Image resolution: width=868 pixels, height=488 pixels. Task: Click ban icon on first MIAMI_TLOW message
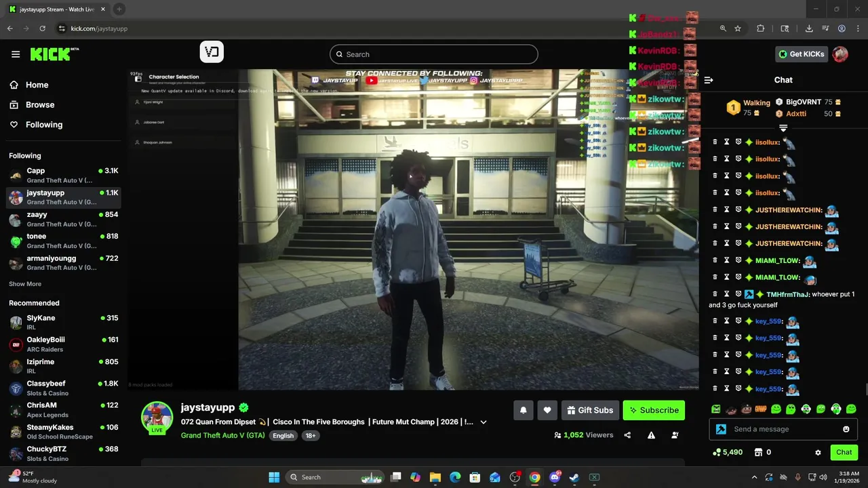click(x=738, y=260)
